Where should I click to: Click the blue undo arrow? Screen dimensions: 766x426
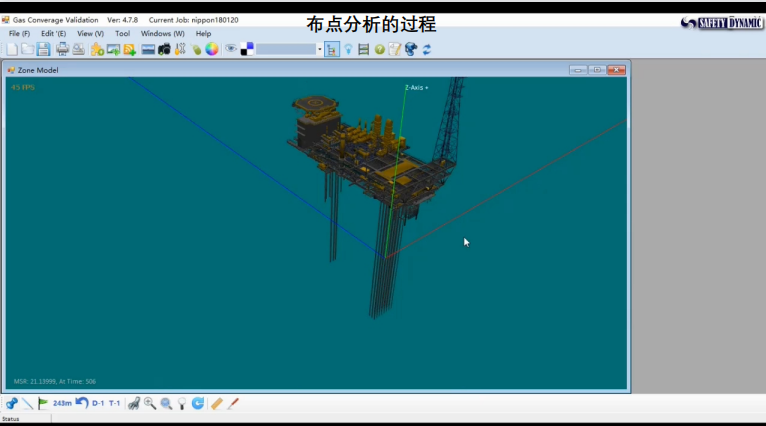coord(82,403)
